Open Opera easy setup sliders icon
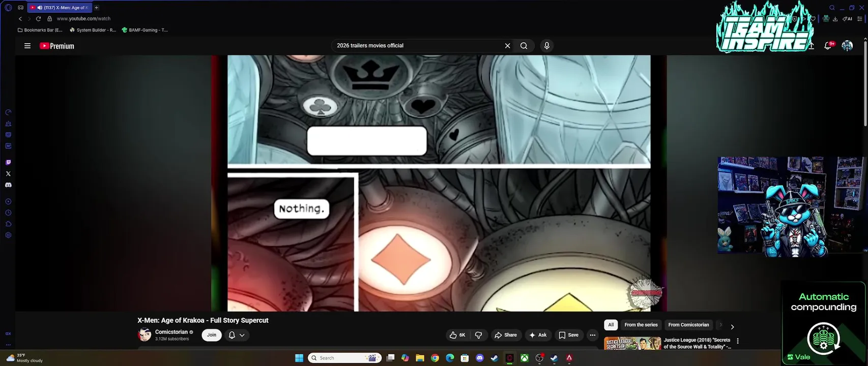The image size is (868, 366). [x=860, y=19]
